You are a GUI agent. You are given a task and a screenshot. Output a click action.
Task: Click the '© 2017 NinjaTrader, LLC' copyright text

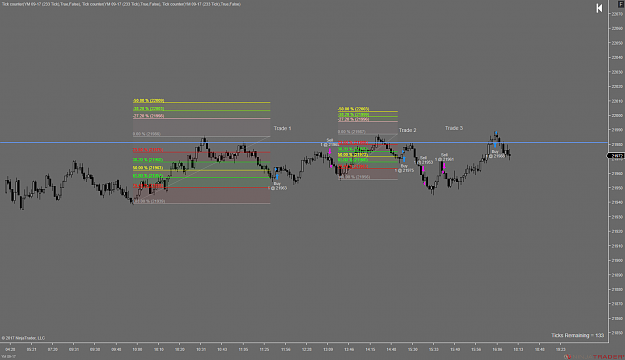pyautogui.click(x=23, y=338)
